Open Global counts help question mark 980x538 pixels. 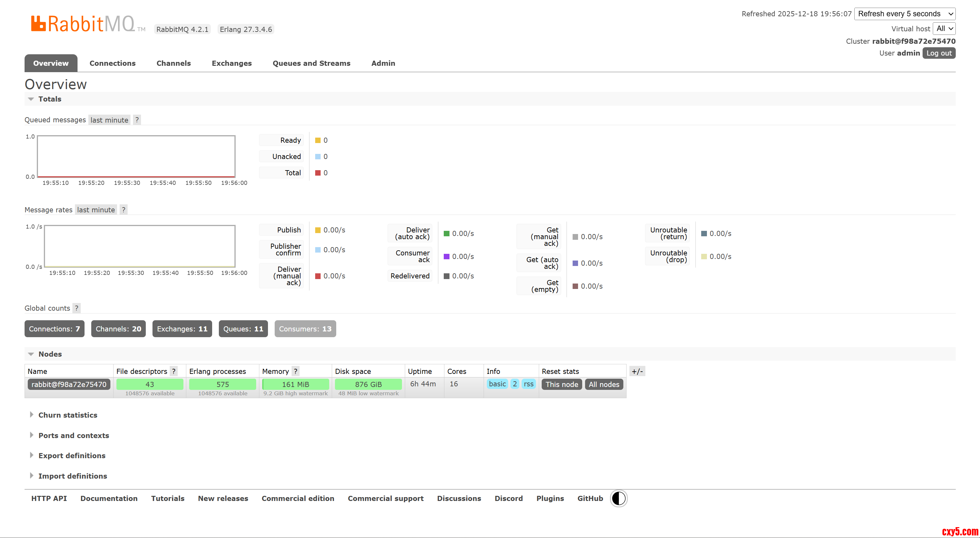[77, 308]
